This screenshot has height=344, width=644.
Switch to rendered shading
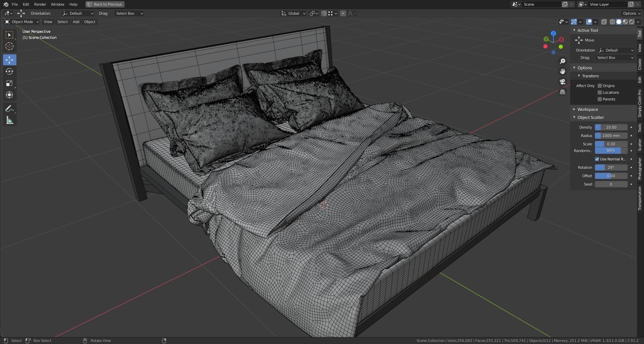pos(632,22)
